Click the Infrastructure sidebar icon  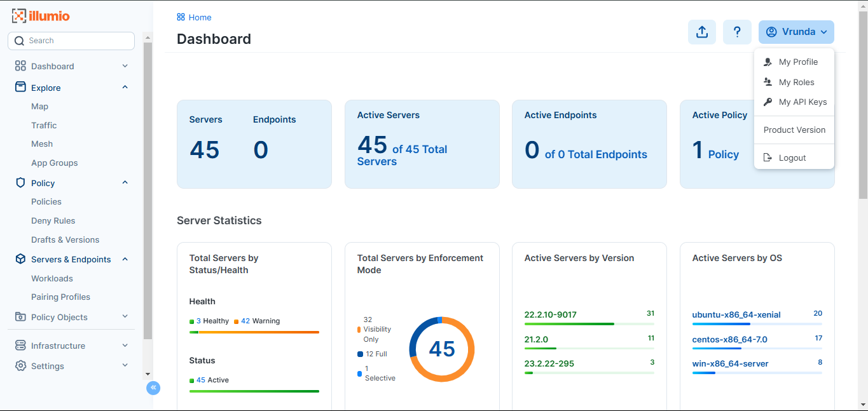20,346
